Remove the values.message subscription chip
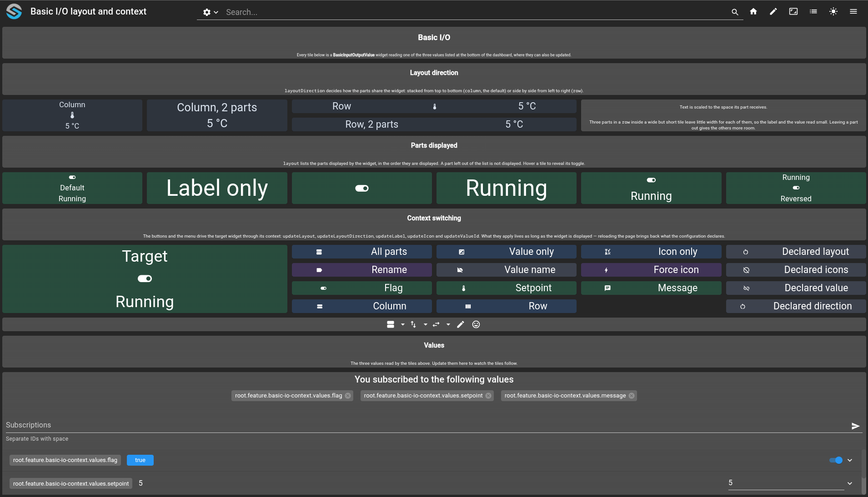The image size is (868, 497). pos(632,396)
